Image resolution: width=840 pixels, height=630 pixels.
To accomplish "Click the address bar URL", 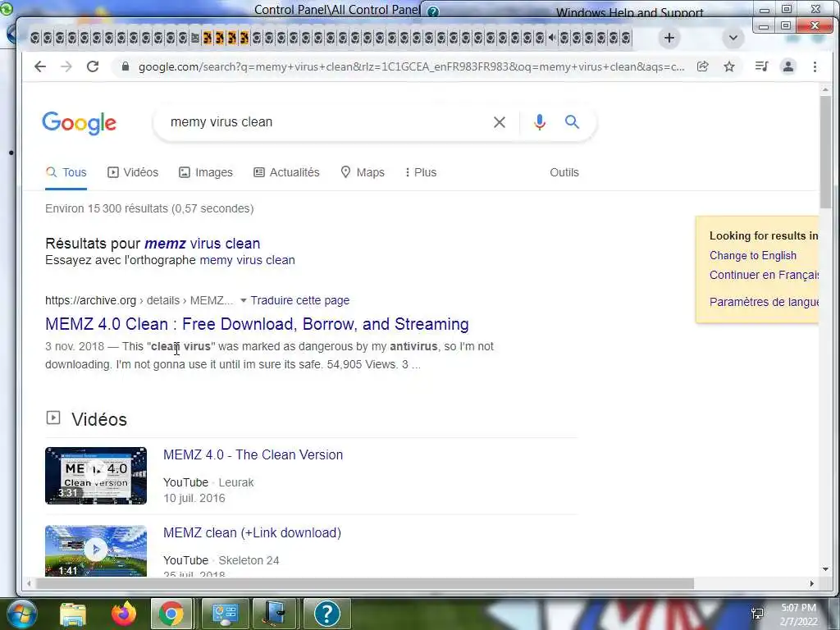I will pyautogui.click(x=411, y=66).
